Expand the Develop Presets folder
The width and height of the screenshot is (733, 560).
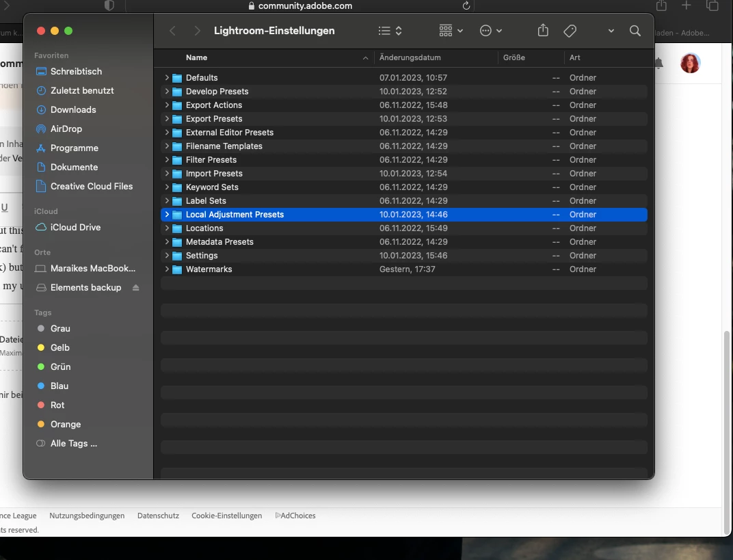[x=167, y=91]
